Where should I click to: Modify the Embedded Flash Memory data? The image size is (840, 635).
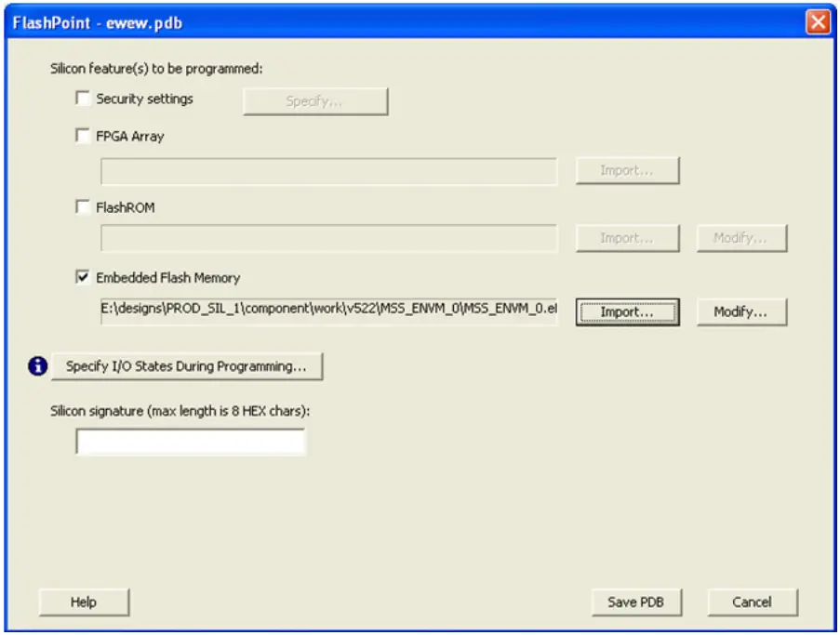(x=741, y=311)
